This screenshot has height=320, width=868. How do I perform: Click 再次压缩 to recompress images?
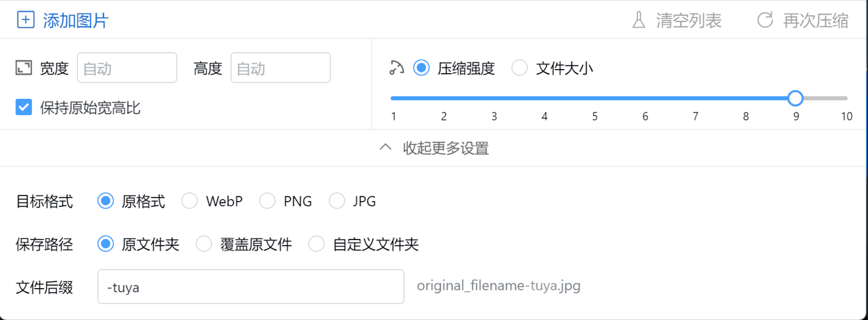[x=815, y=20]
